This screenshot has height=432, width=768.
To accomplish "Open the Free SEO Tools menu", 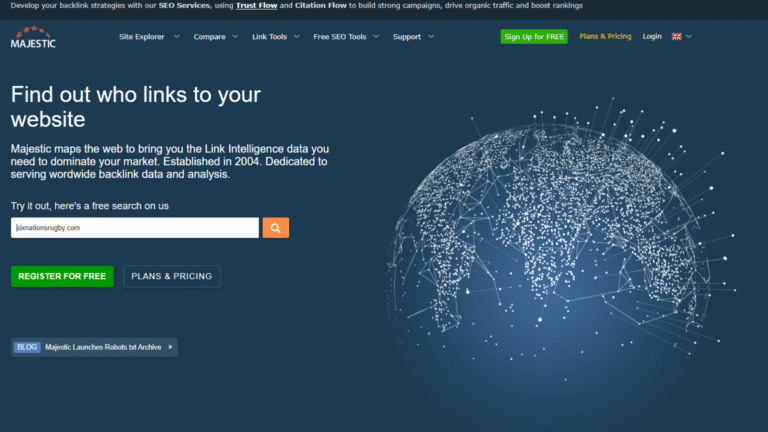I will [x=340, y=37].
